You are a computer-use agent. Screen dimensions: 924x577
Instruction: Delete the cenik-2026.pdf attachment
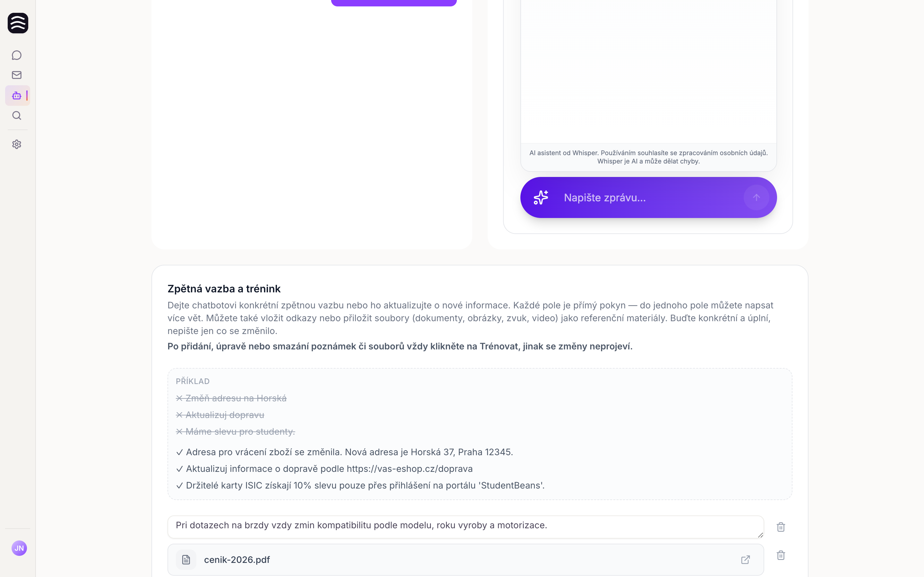coord(781,555)
